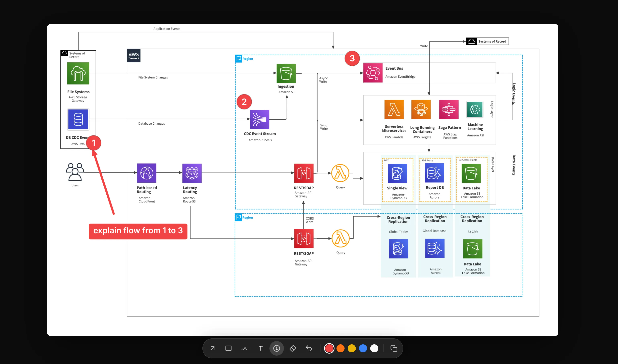Click the bottom region Query Lambda icon
This screenshot has width=618, height=364.
tap(341, 239)
